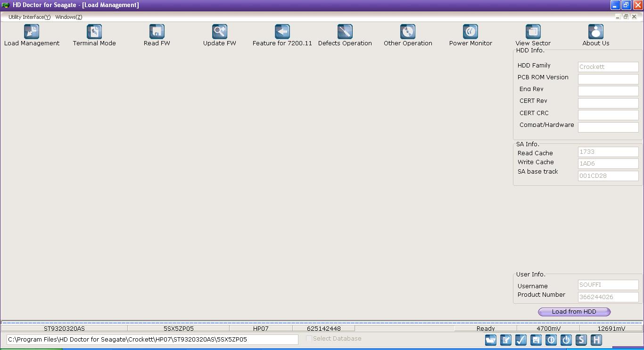Focus the PCB ROM Version field
Viewport: 644px width, 350px height.
pyautogui.click(x=608, y=79)
